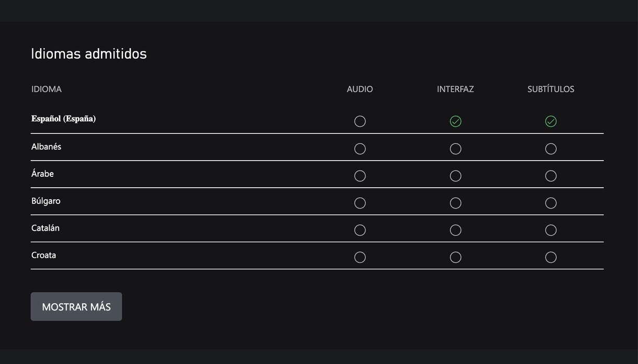Click the Búlgaro subtitles circle icon

click(551, 203)
